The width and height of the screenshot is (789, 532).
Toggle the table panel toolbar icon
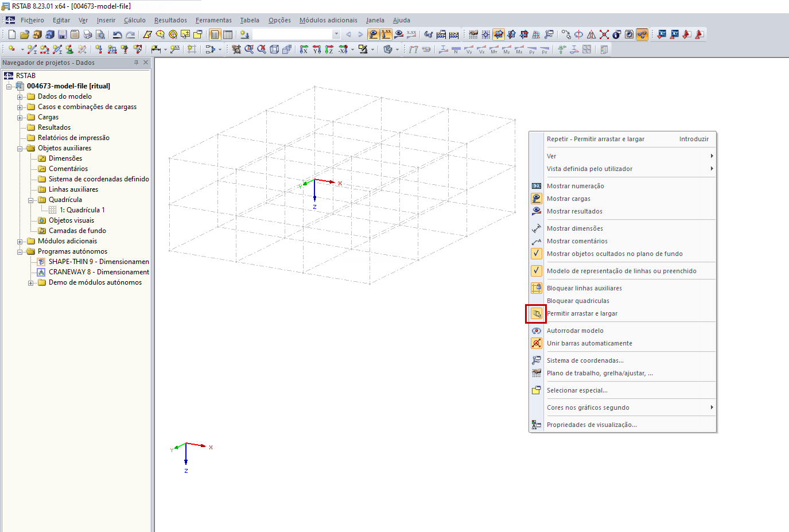tap(228, 34)
